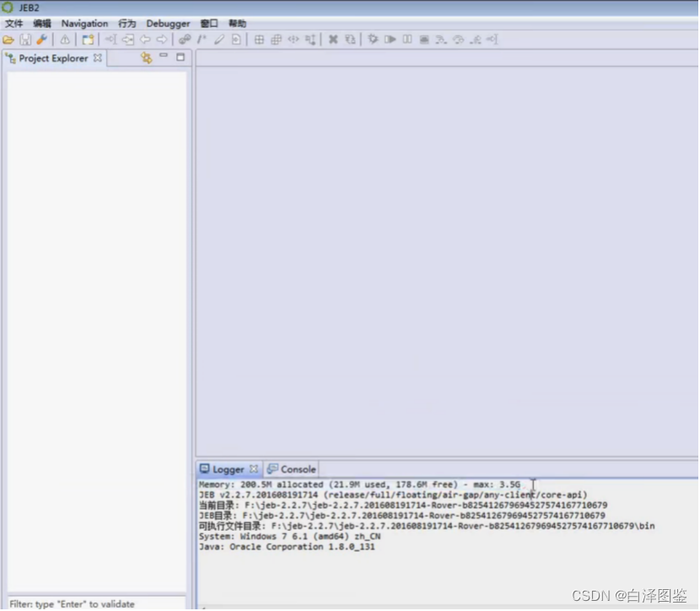Switch to the Console tab
This screenshot has width=700, height=611.
click(292, 469)
